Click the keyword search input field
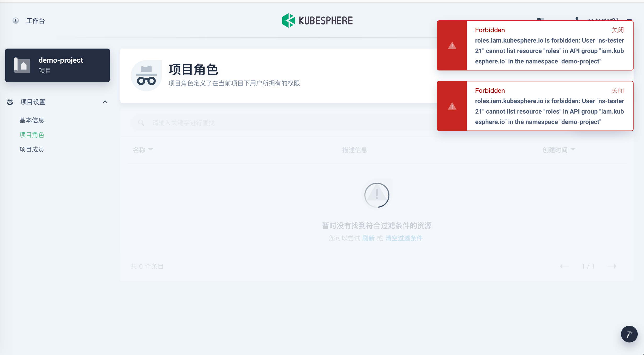This screenshot has width=644, height=355. coord(235,122)
